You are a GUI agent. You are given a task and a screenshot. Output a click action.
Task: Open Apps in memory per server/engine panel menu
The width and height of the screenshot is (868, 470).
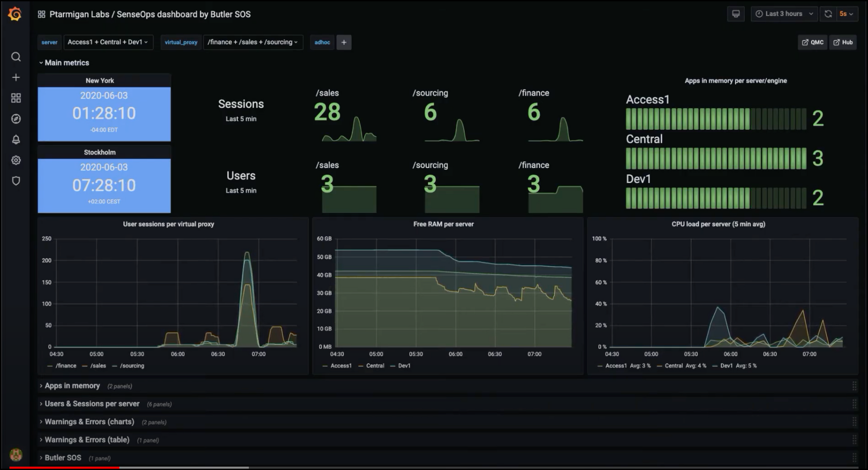tap(736, 81)
